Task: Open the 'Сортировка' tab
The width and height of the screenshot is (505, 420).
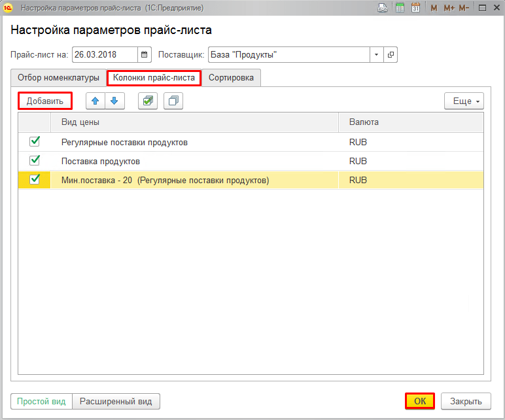Action: point(231,78)
